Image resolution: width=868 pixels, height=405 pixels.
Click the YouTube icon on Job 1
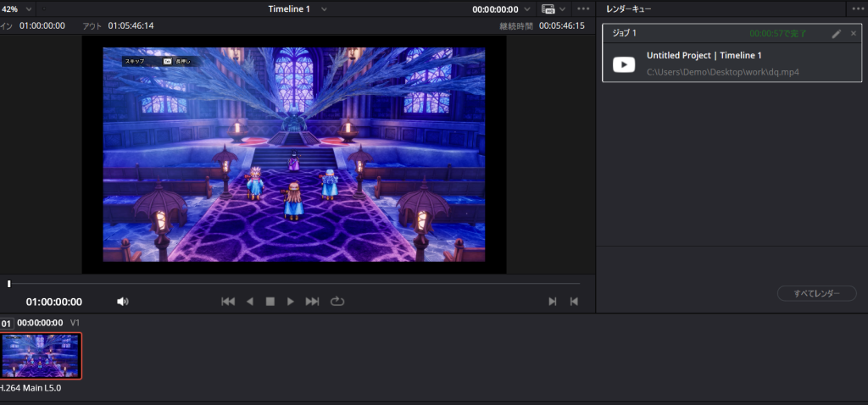[624, 64]
